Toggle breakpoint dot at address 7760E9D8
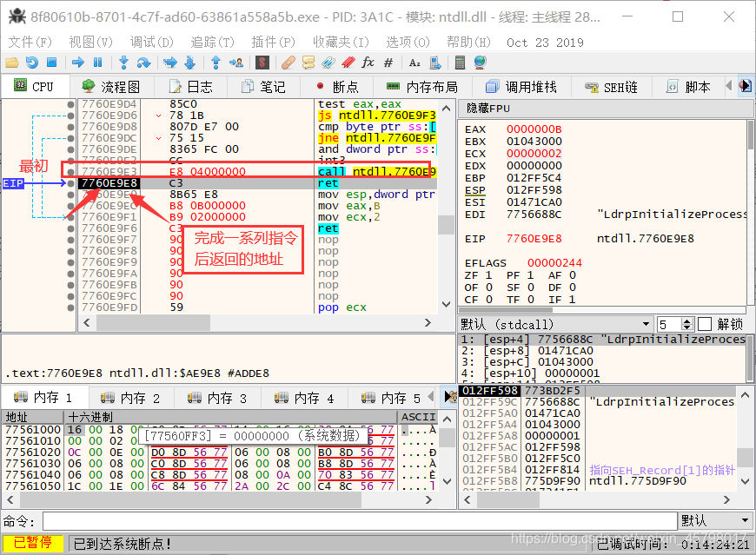The width and height of the screenshot is (756, 555). tap(71, 127)
